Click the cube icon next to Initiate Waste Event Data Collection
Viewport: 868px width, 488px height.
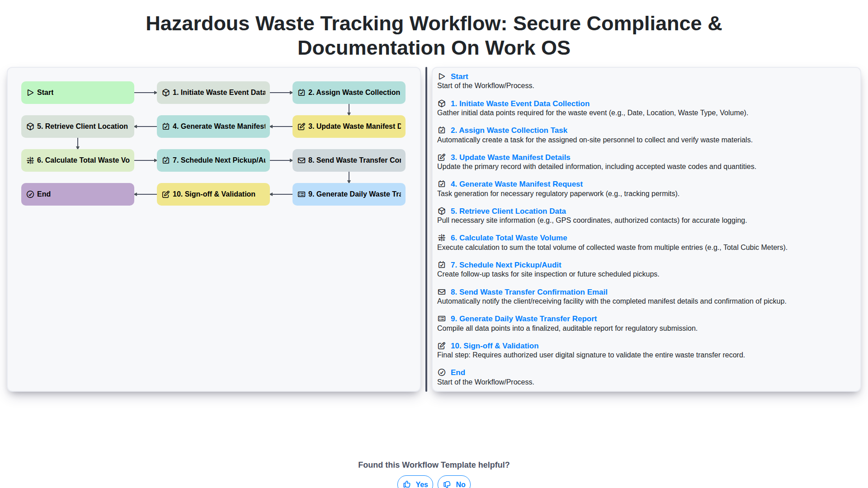coord(442,103)
